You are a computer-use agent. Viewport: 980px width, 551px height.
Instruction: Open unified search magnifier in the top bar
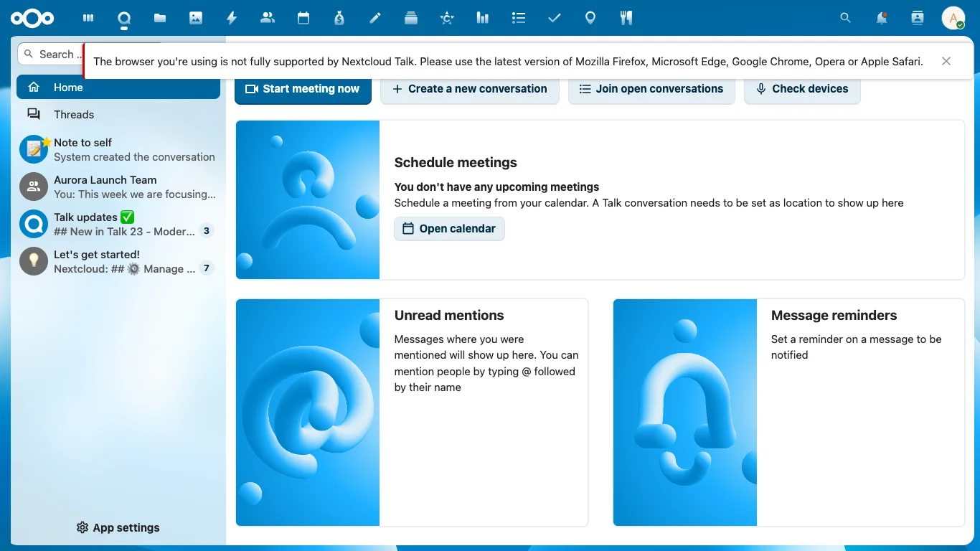846,18
